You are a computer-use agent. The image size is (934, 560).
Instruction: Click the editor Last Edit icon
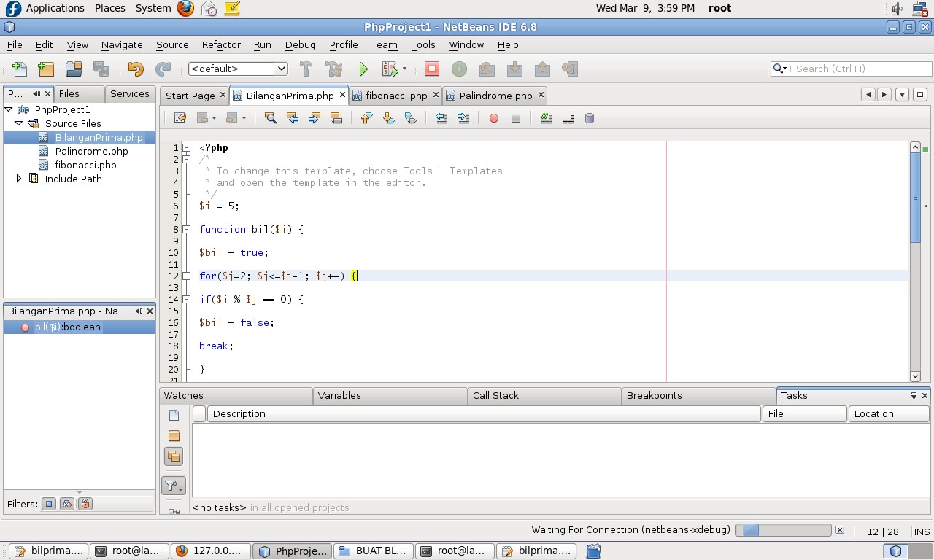point(180,118)
